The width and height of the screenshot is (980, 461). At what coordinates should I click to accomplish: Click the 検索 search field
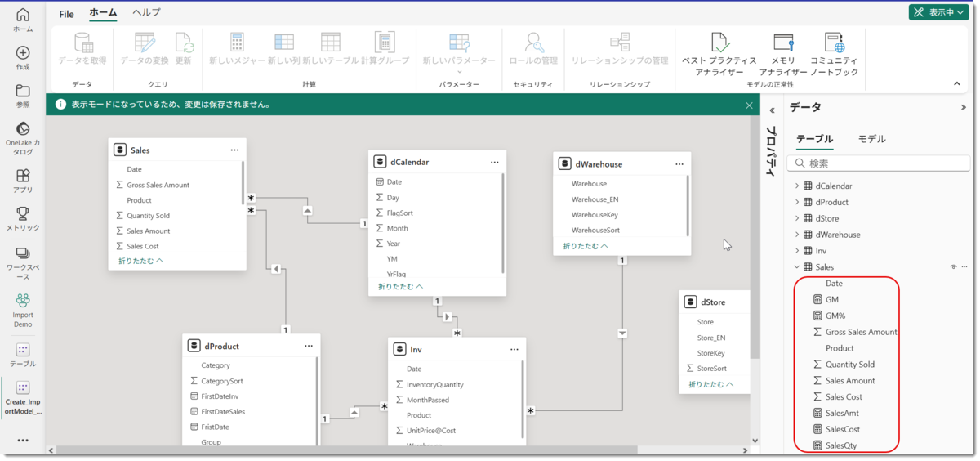[x=879, y=163]
